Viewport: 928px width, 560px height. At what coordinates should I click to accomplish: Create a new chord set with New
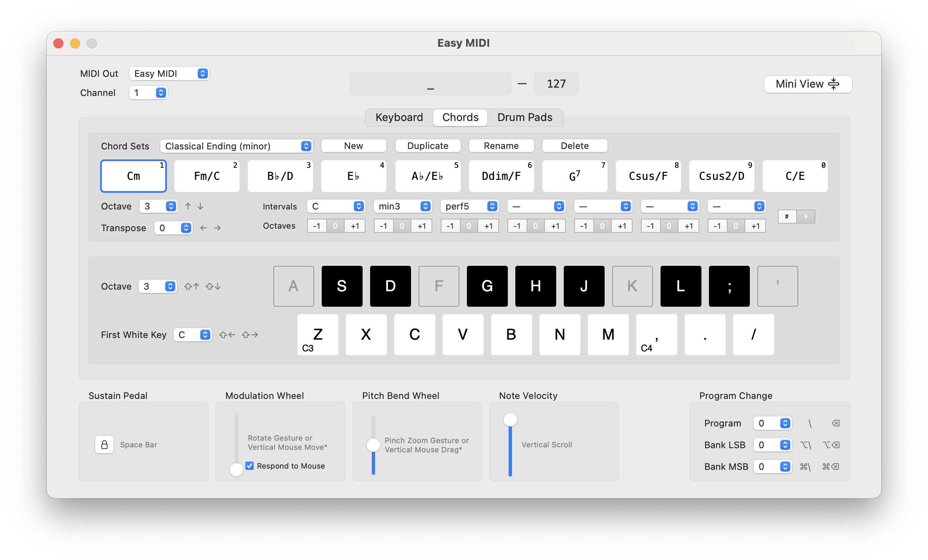point(353,146)
